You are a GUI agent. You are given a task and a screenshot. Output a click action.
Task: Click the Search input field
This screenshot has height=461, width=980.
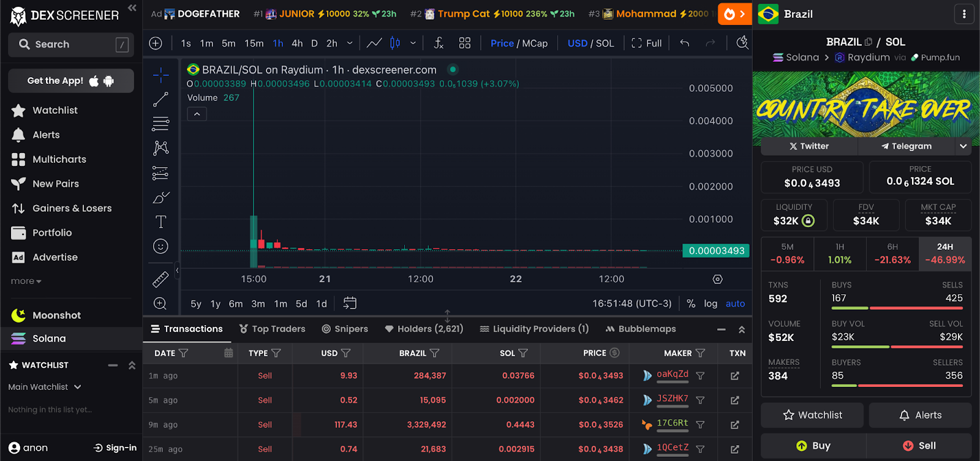pos(71,44)
